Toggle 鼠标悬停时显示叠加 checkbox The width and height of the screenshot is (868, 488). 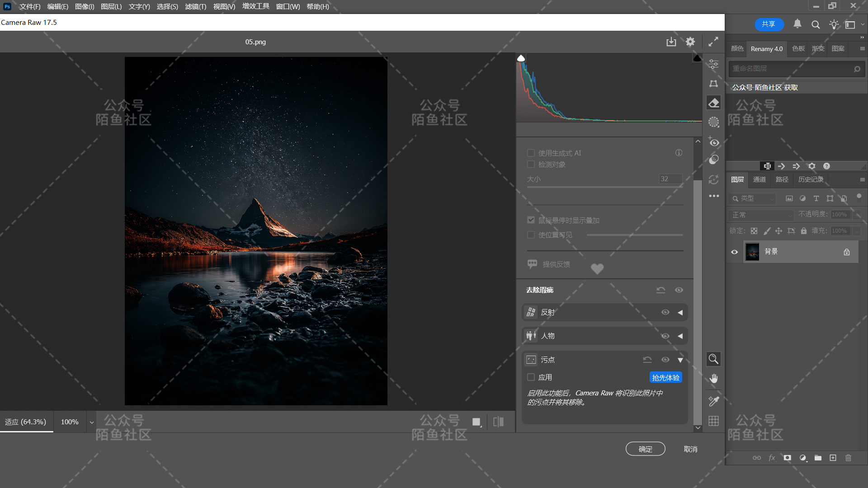531,220
